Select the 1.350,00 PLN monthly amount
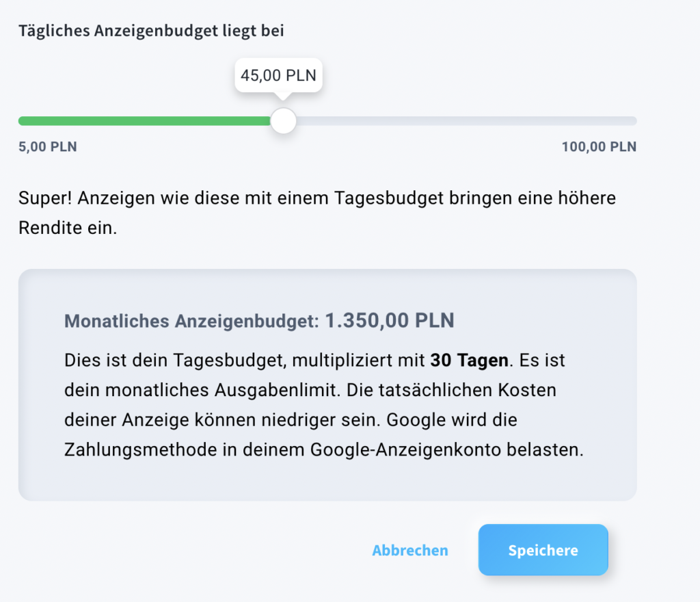The height and width of the screenshot is (602, 700). click(x=389, y=321)
